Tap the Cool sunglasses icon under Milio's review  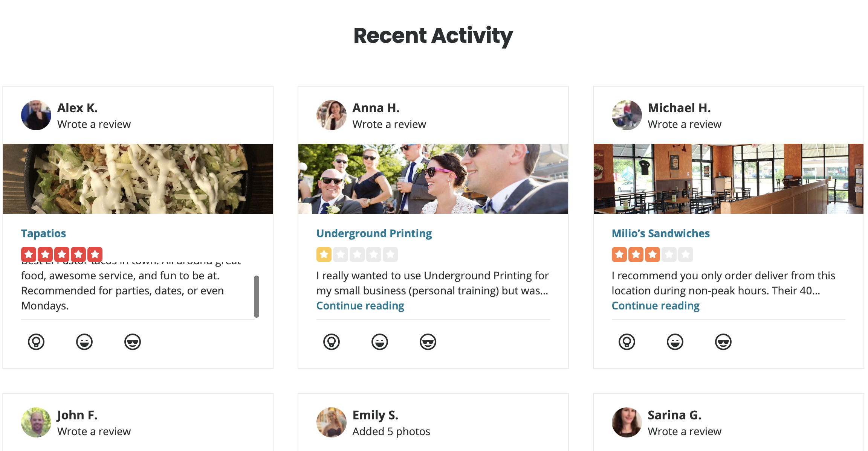pos(723,342)
